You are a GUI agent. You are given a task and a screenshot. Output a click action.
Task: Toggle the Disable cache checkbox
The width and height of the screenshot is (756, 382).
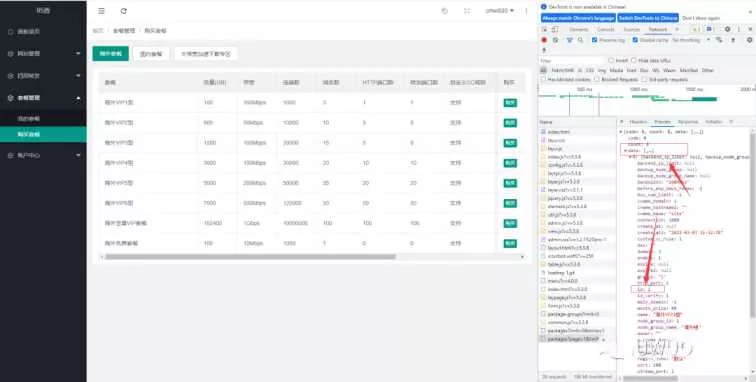635,40
